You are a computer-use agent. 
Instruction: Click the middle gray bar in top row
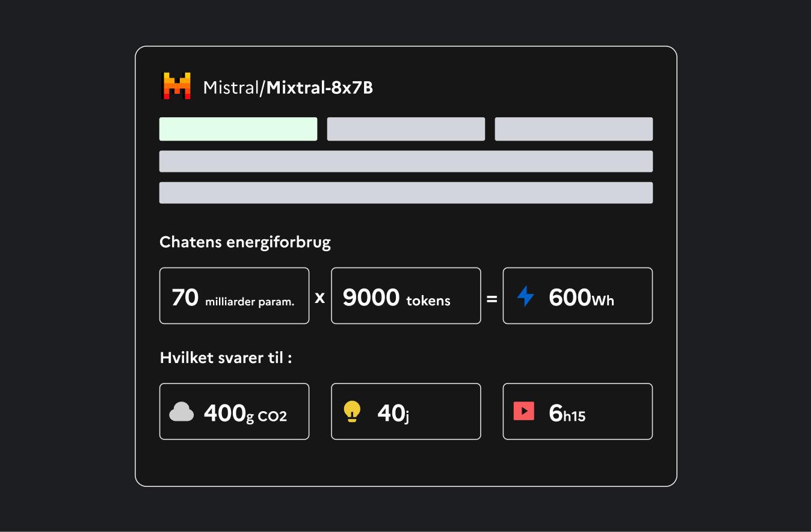tap(406, 129)
